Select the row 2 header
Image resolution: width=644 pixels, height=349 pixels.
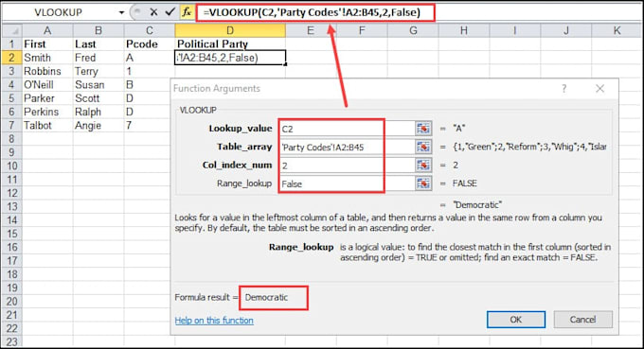[x=11, y=58]
